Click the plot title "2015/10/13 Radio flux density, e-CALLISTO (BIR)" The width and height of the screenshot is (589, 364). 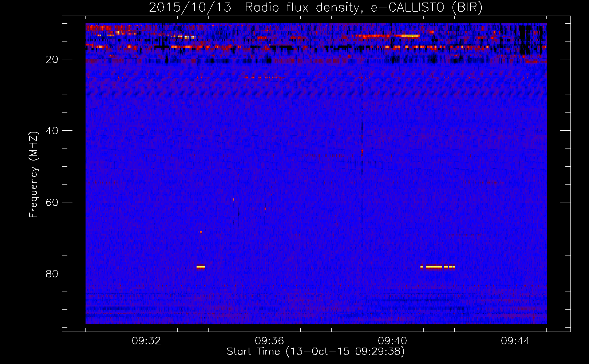[316, 7]
